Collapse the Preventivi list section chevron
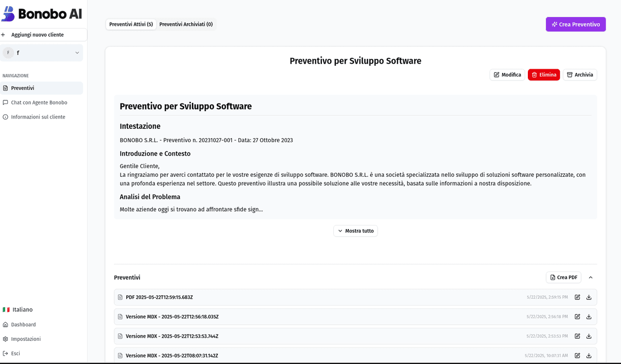621x364 pixels. 590,278
